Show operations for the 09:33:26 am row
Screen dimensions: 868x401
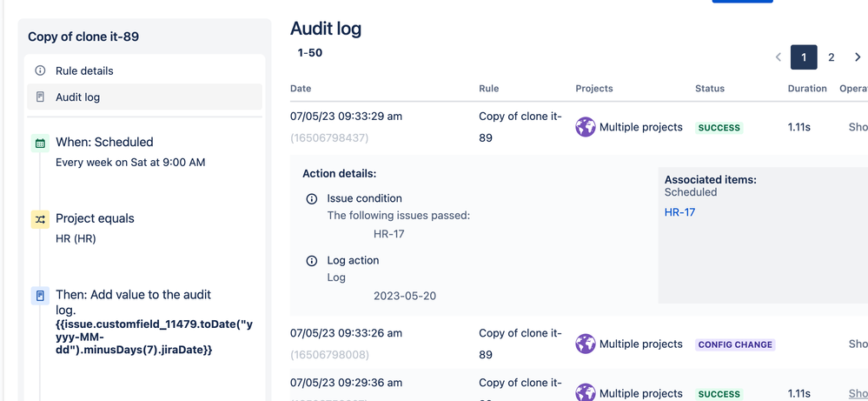coord(858,344)
